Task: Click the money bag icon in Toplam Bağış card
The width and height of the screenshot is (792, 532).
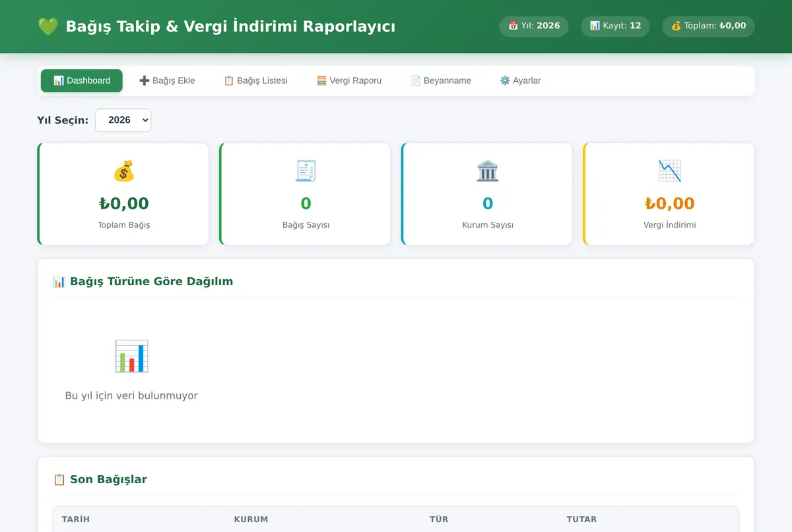Action: click(124, 171)
